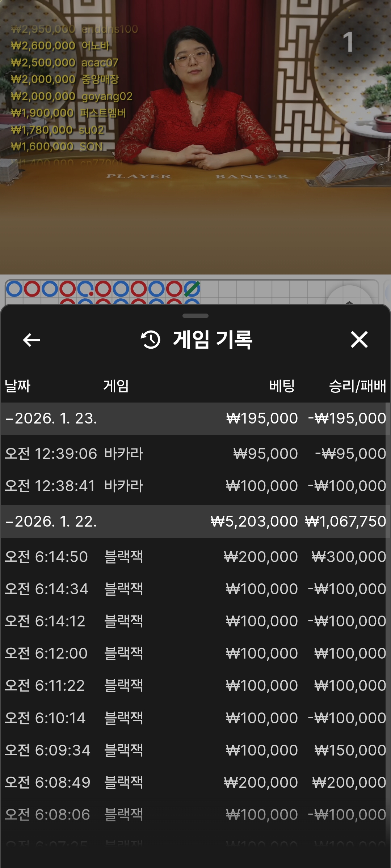Collapse the 2026. 1. 22. date group

point(51,522)
